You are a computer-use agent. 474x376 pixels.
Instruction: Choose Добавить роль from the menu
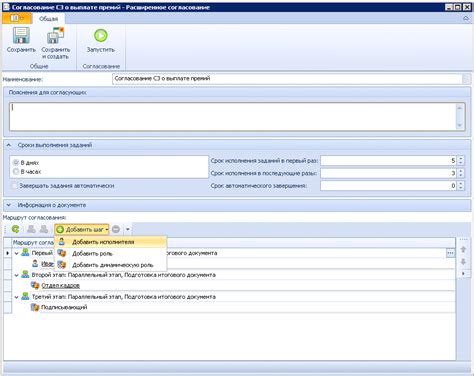point(111,254)
